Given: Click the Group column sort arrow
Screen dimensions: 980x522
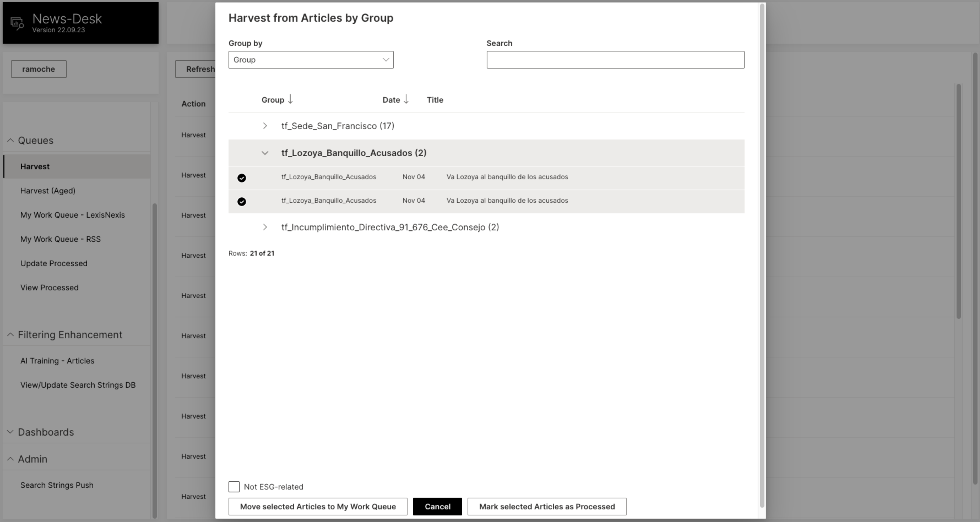Looking at the screenshot, I should pyautogui.click(x=290, y=99).
